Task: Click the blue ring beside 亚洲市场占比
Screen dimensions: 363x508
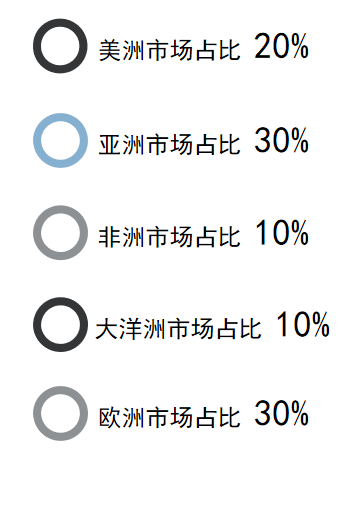Action: pyautogui.click(x=60, y=140)
